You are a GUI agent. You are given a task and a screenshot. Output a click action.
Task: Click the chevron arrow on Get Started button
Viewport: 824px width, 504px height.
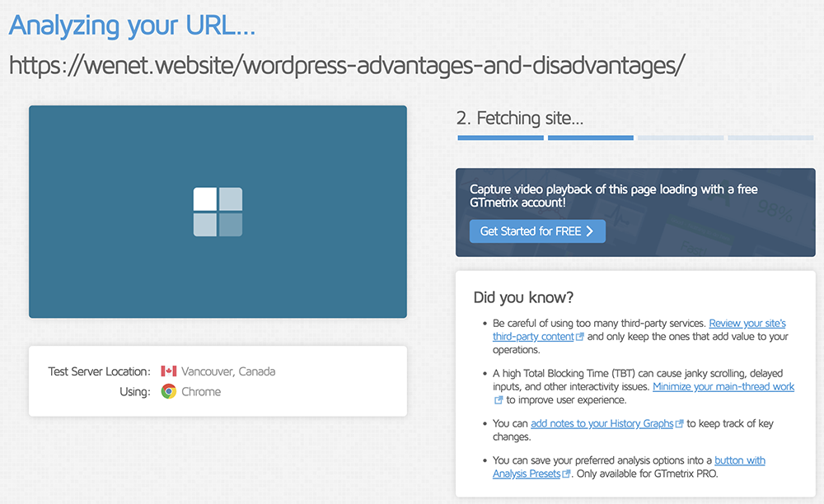pos(590,231)
